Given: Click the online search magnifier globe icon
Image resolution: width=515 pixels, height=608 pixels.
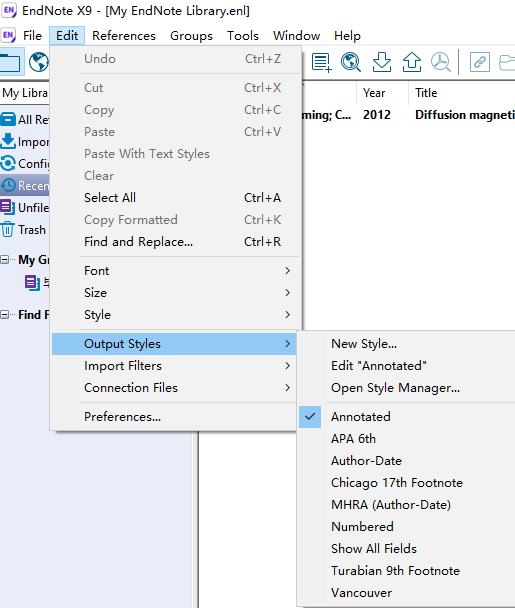Looking at the screenshot, I should coord(351,62).
